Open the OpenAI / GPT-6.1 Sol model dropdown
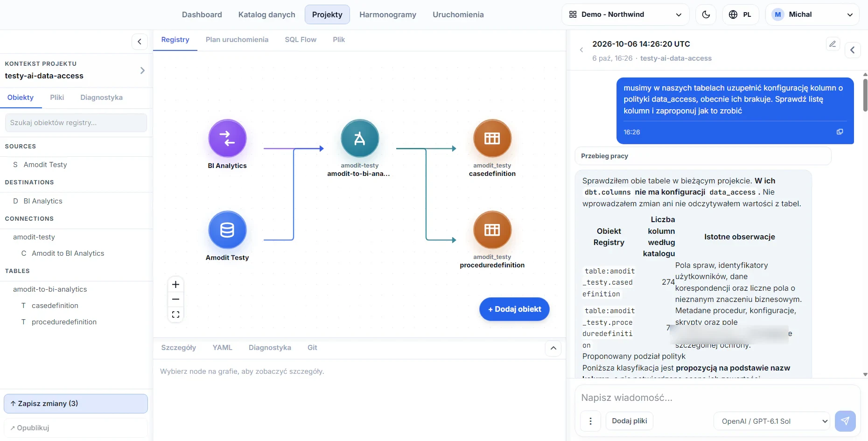The image size is (868, 441). 772,421
